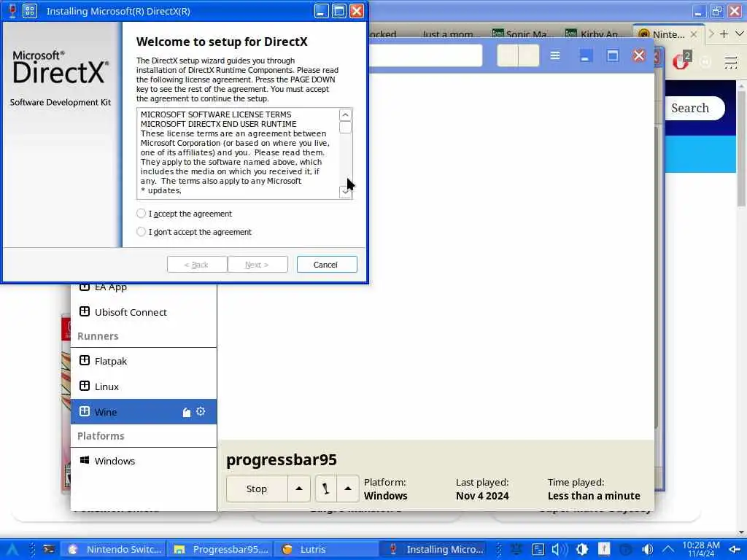Select 'I accept the agreement' radio button
This screenshot has width=747, height=560.
point(141,214)
